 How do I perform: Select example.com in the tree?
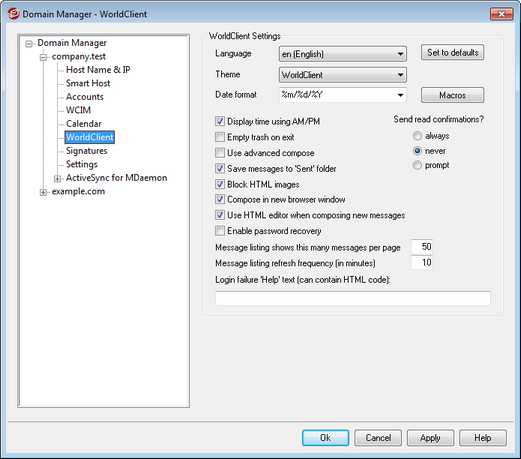pyautogui.click(x=78, y=192)
